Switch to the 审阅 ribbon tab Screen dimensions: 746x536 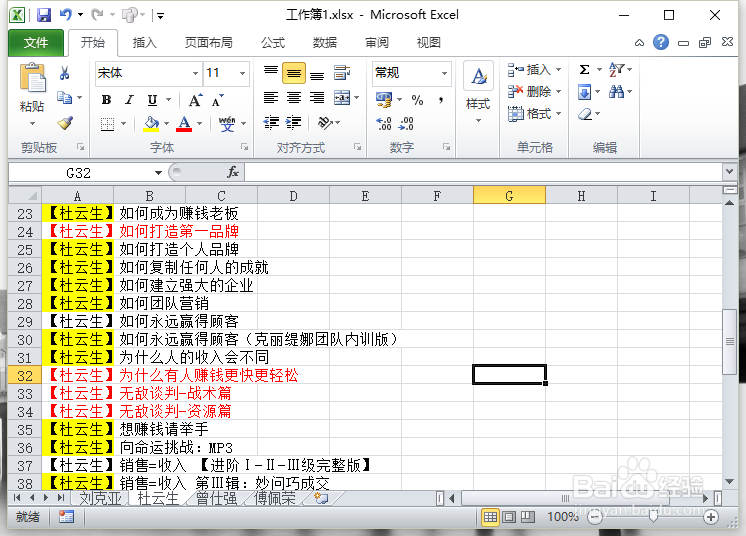tap(377, 43)
